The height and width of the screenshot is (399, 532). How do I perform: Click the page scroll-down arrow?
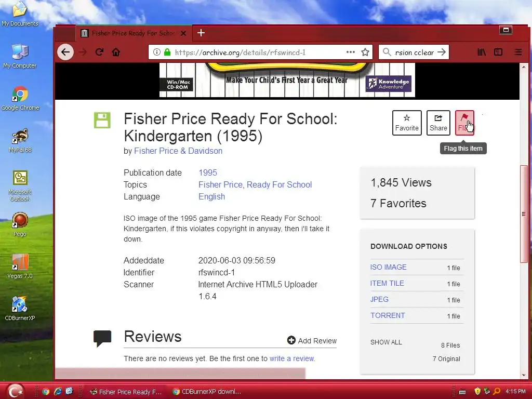pos(524,375)
